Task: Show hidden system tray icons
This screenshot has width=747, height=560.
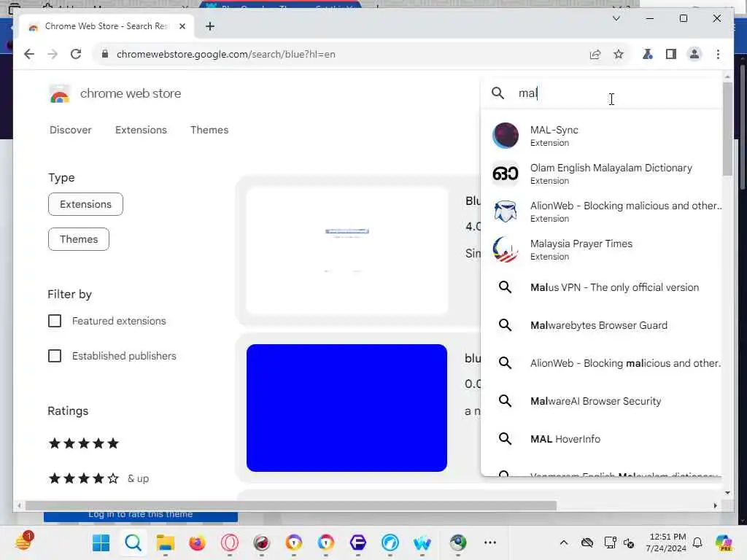Action: point(564,542)
